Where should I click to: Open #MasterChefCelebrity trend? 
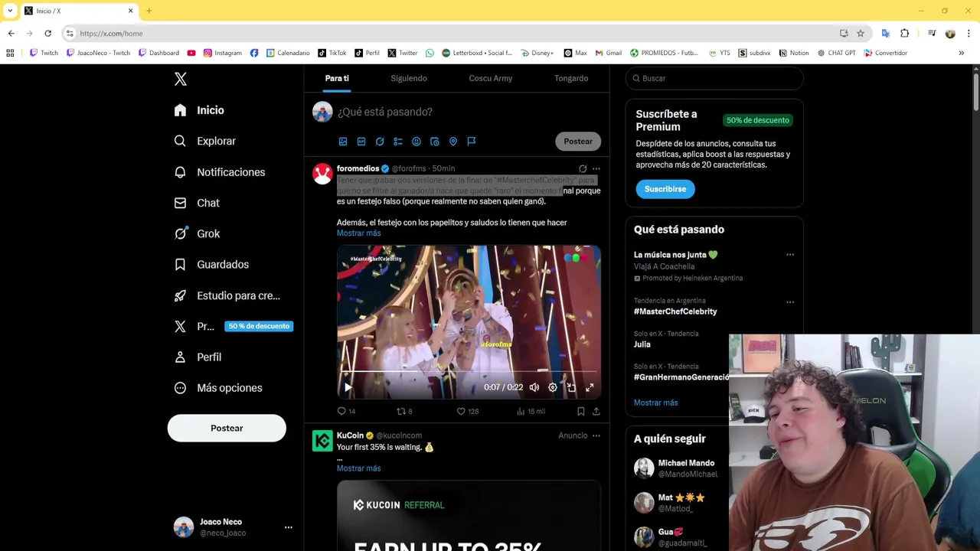click(675, 311)
